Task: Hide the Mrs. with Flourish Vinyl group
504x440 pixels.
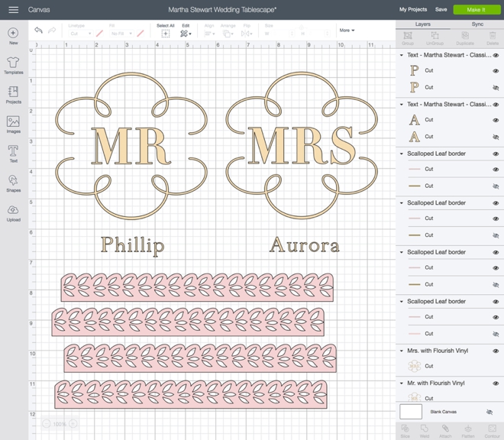Action: click(496, 351)
